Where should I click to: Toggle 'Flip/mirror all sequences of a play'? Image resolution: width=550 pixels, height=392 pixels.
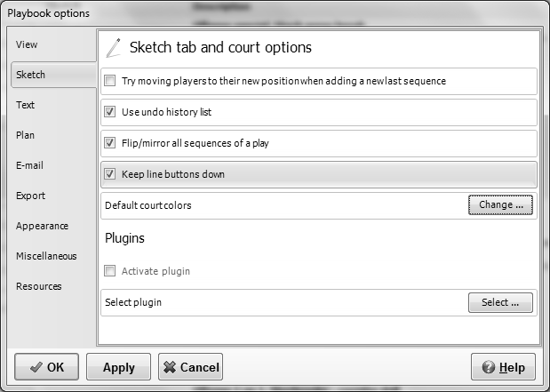coord(110,143)
